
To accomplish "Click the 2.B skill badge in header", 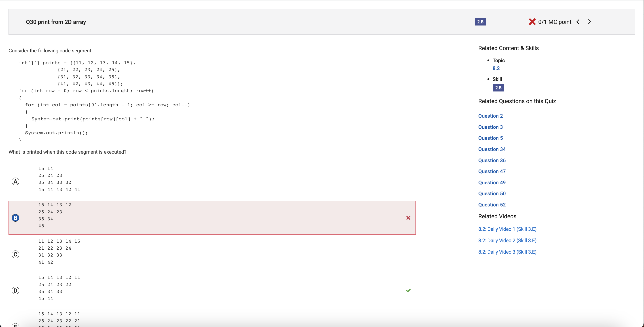I will (x=480, y=22).
